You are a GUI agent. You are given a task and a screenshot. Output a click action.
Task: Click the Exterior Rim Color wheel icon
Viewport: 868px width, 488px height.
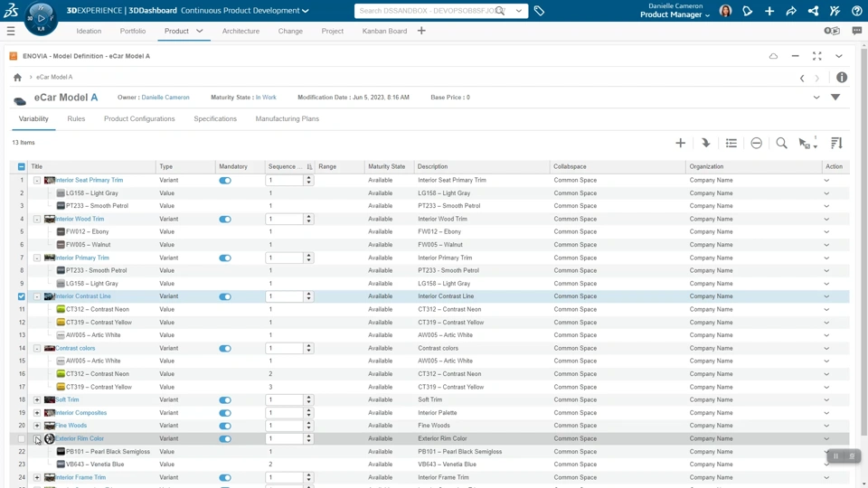(x=49, y=438)
